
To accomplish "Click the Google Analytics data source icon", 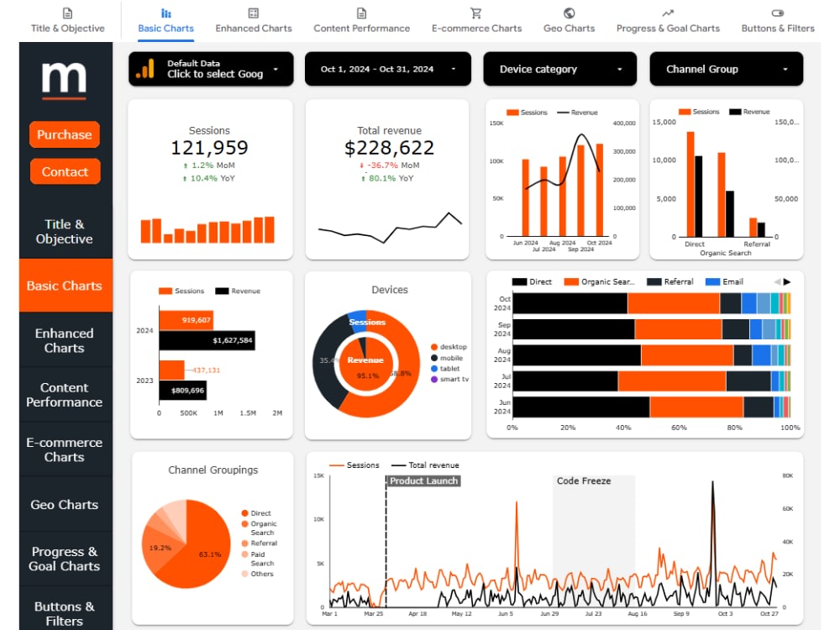I will click(145, 69).
